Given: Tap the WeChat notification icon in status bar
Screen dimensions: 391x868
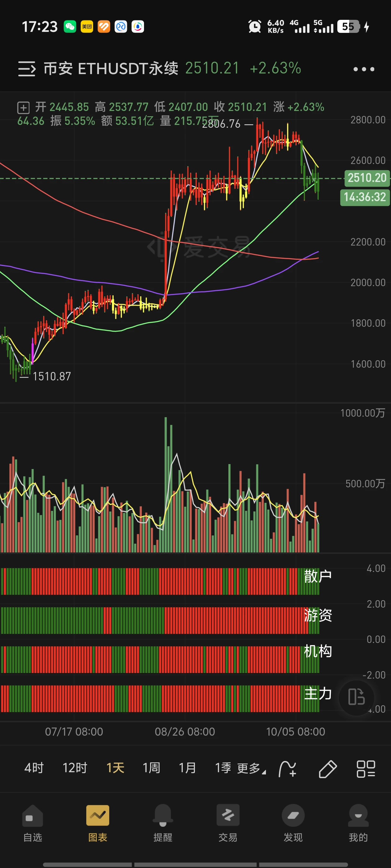Looking at the screenshot, I should tap(70, 27).
